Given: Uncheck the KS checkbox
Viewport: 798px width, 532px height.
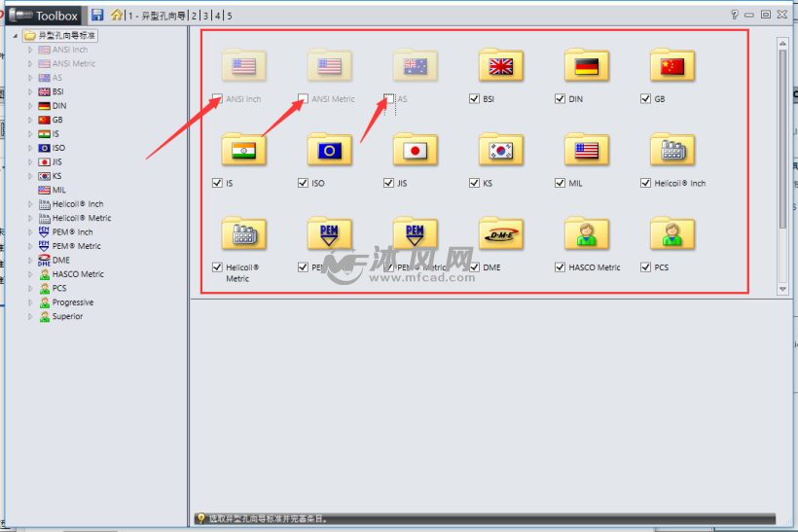Looking at the screenshot, I should click(x=474, y=183).
